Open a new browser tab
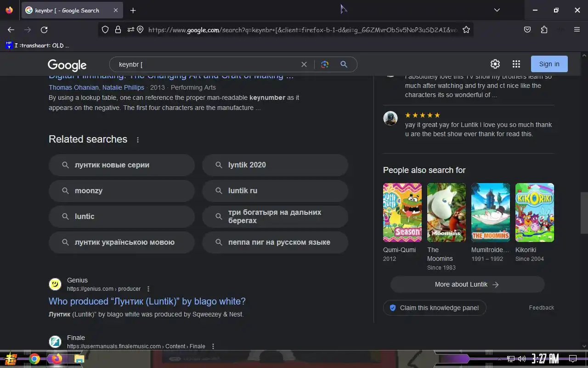588x368 pixels. click(x=133, y=10)
